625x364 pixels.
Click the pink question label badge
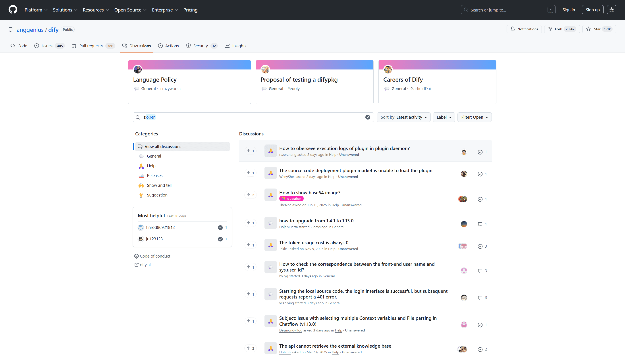(291, 199)
